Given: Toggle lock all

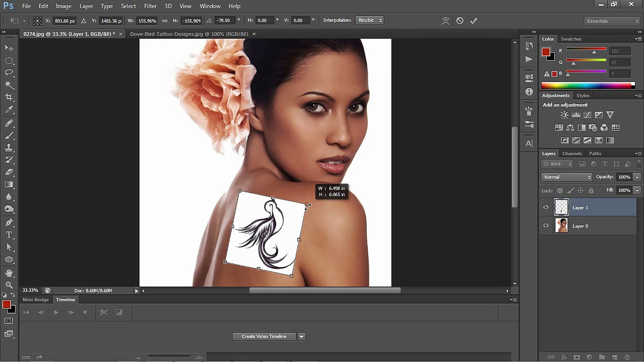Looking at the screenshot, I should pos(591,191).
